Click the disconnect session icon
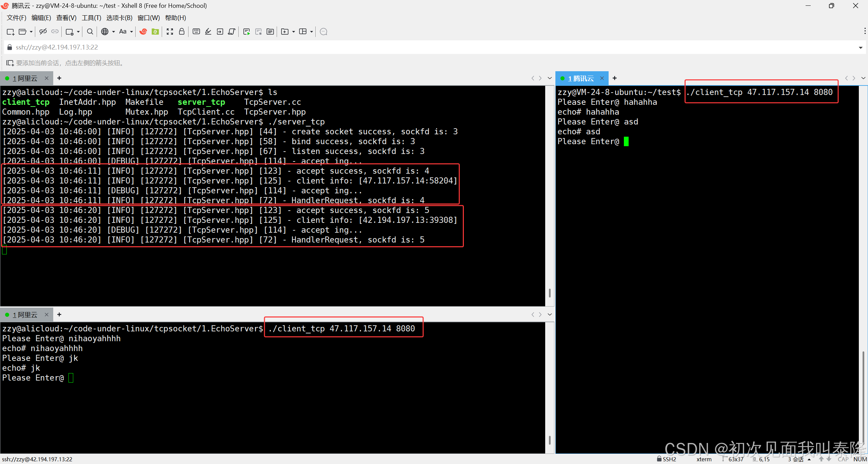Image resolution: width=868 pixels, height=464 pixels. [43, 32]
